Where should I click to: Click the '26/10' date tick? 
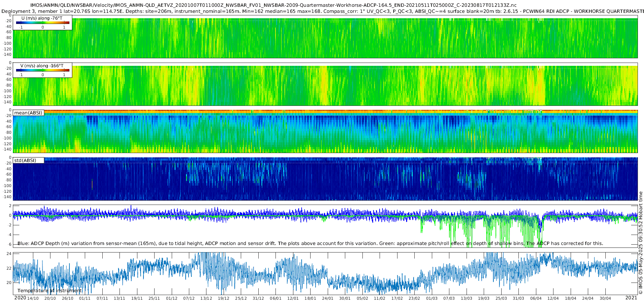pos(68,298)
